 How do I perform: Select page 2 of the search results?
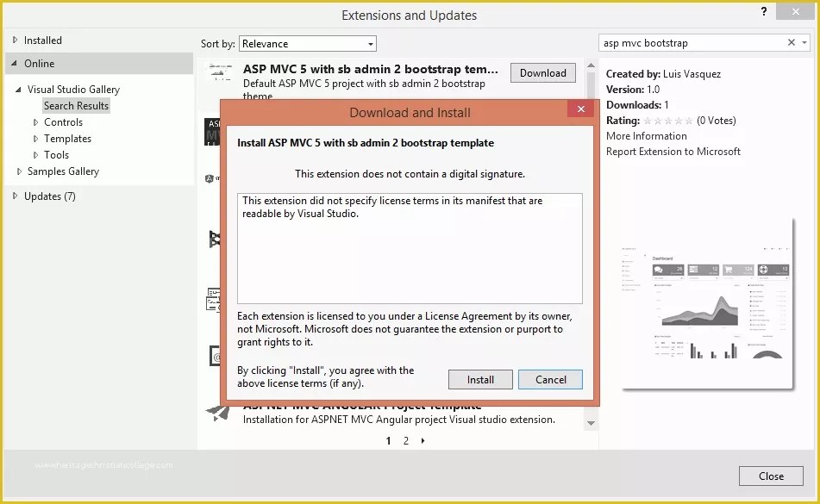pos(405,440)
